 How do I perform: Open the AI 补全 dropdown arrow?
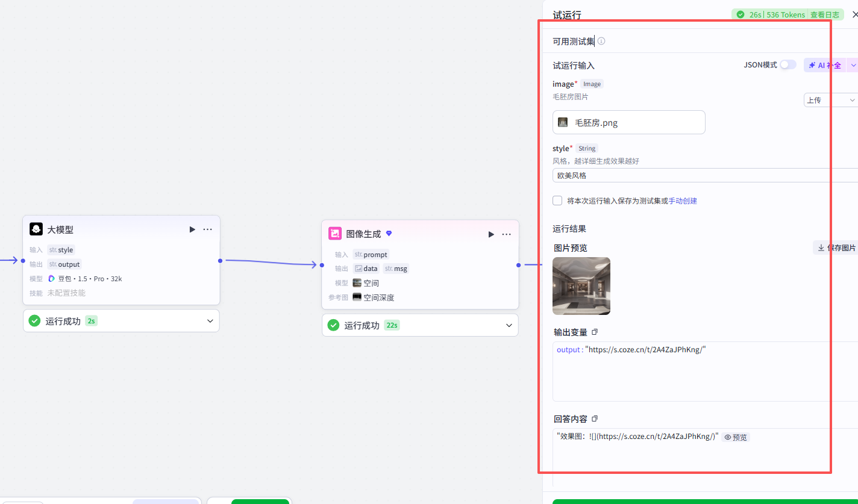pyautogui.click(x=853, y=65)
